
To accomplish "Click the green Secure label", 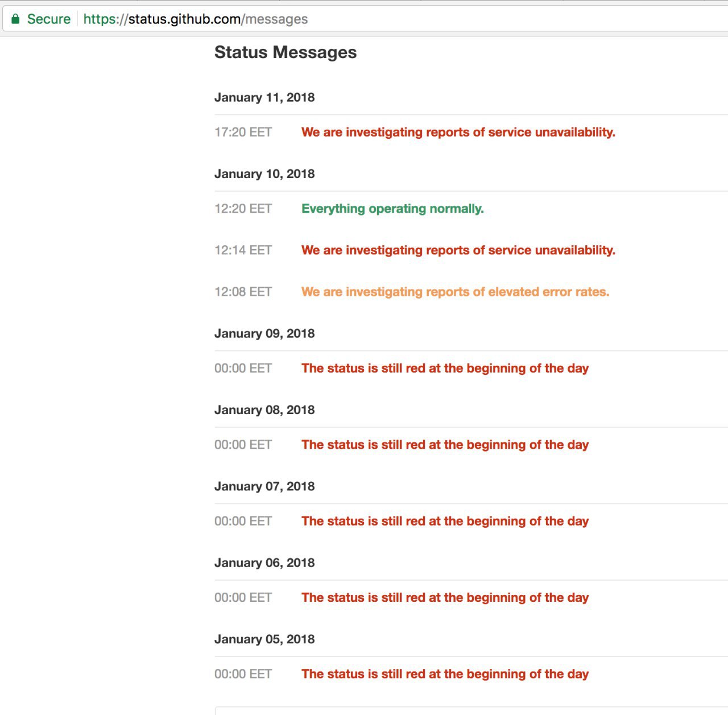I will point(49,19).
